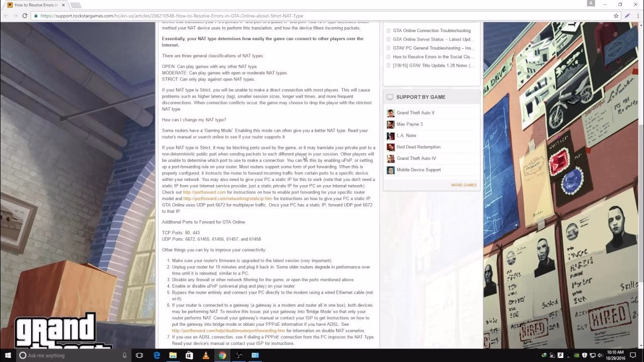Reload the page with the refresh icon
Screen dimensions: 644x362
[25, 16]
